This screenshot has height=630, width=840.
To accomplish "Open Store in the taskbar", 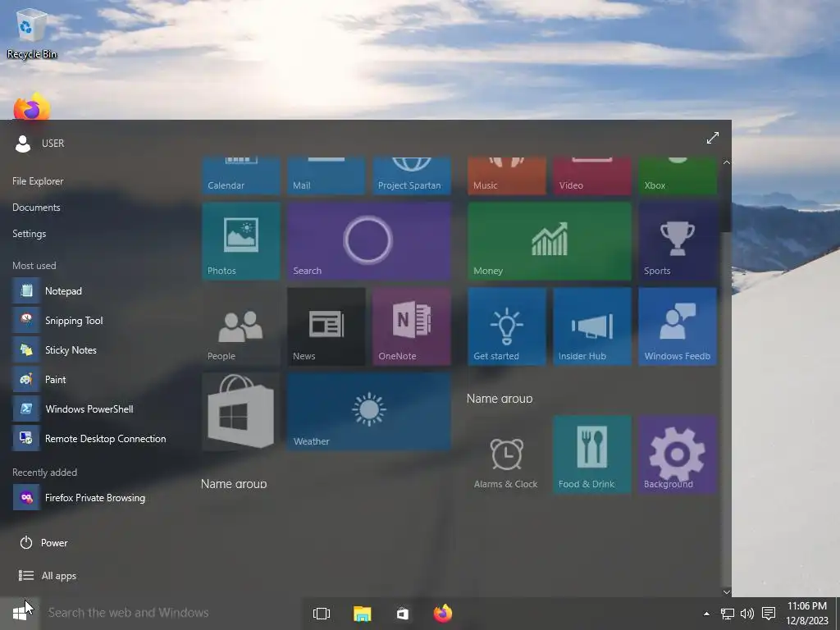I will [402, 614].
